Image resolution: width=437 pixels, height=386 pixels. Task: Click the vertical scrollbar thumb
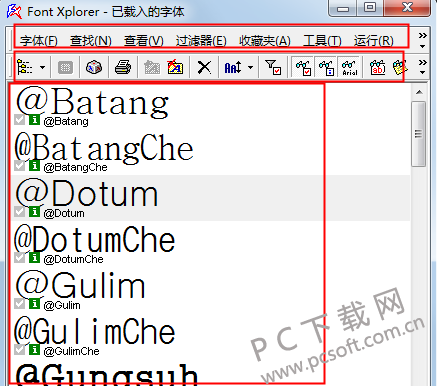coord(418,134)
